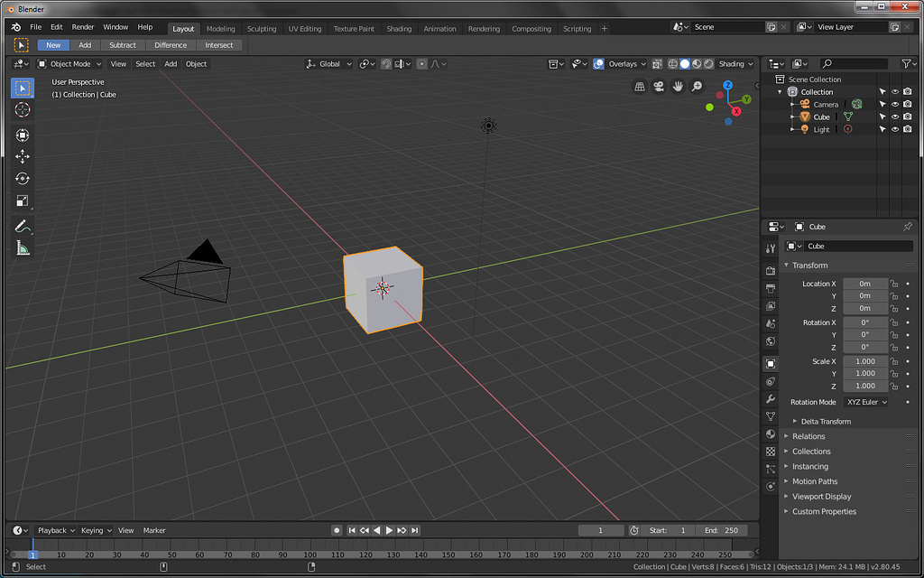Open the File menu

pos(36,27)
